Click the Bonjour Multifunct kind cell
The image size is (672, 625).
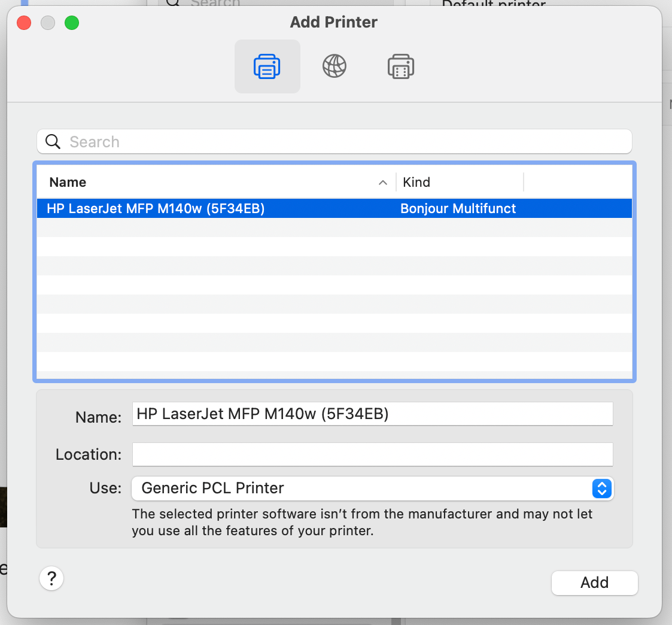click(458, 208)
